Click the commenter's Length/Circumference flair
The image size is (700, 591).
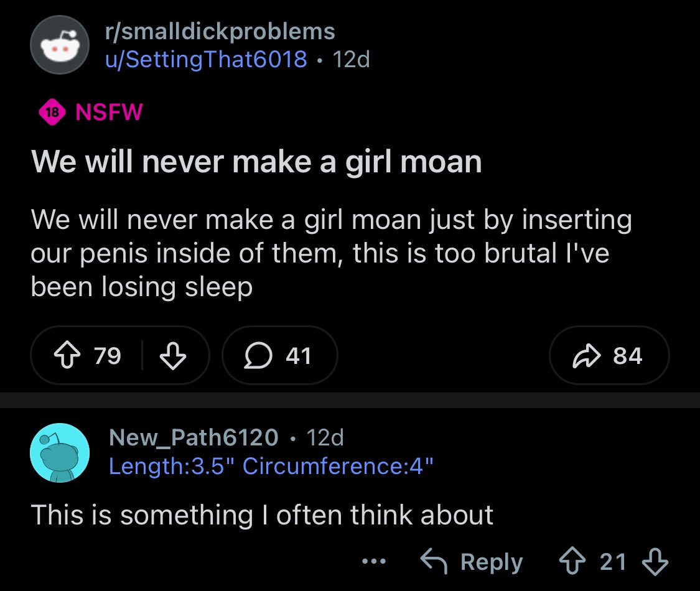pyautogui.click(x=271, y=466)
